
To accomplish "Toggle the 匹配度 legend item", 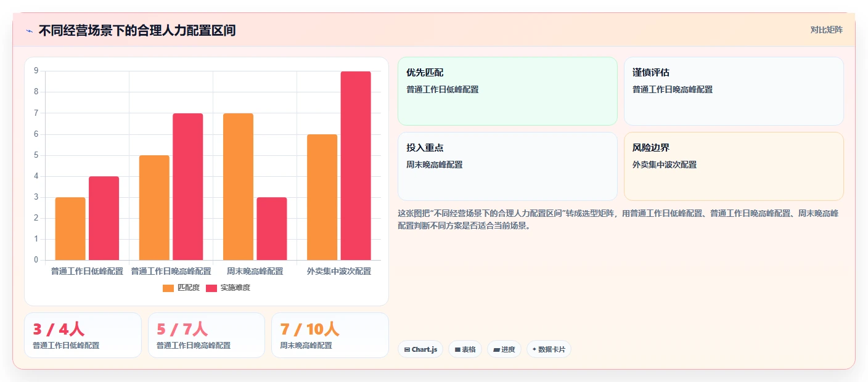I will (x=181, y=288).
